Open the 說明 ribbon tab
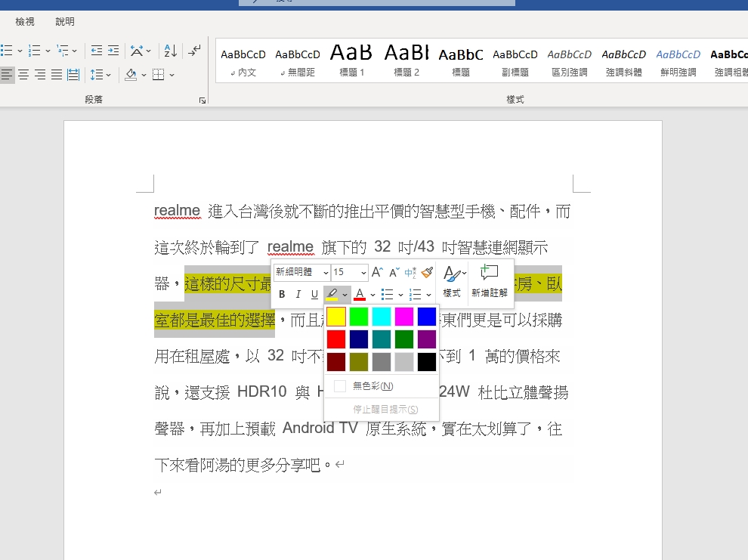This screenshot has width=748, height=560. point(65,22)
